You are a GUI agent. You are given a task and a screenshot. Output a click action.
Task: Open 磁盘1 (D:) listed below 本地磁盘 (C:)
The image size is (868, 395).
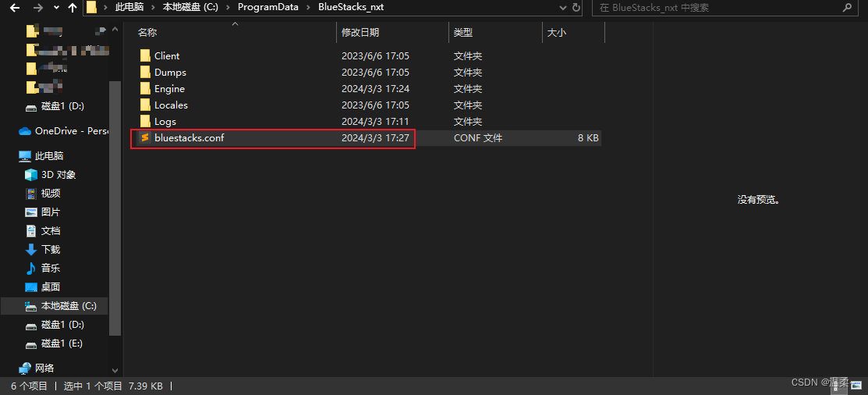click(x=62, y=325)
